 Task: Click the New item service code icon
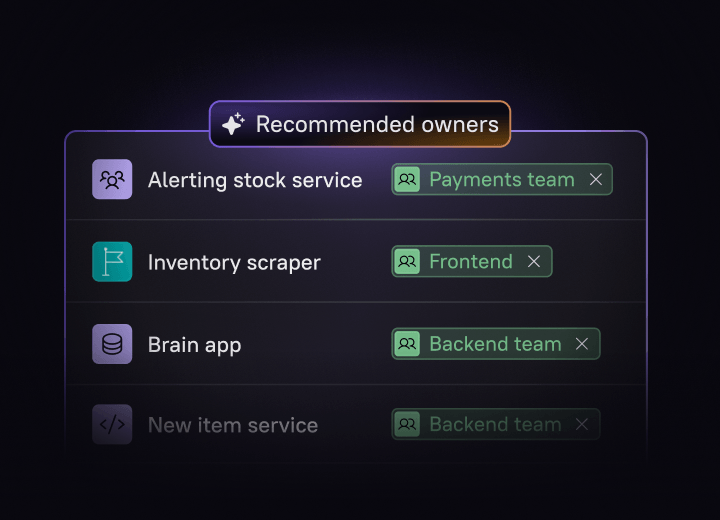tap(112, 424)
